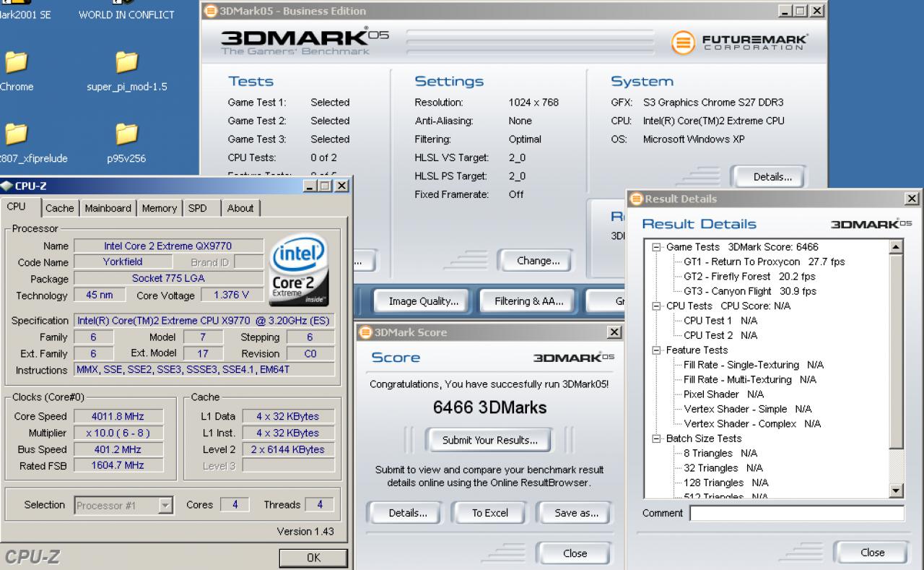Viewport: 924px width, 570px height.
Task: Click the Result Details scrollbar thumb
Action: pyautogui.click(x=897, y=353)
